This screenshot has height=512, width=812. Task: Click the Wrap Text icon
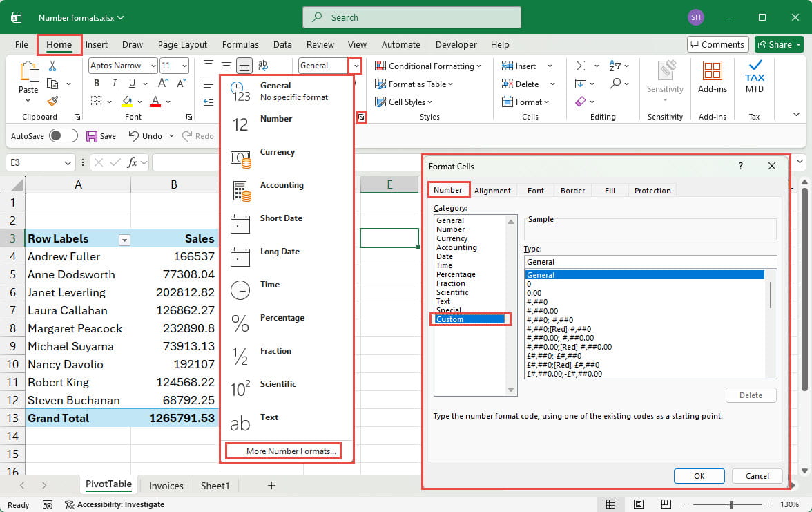pyautogui.click(x=262, y=65)
